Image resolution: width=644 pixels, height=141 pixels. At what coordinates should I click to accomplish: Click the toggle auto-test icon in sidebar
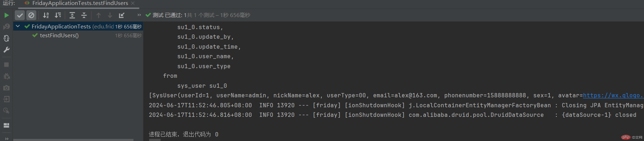pos(6,38)
